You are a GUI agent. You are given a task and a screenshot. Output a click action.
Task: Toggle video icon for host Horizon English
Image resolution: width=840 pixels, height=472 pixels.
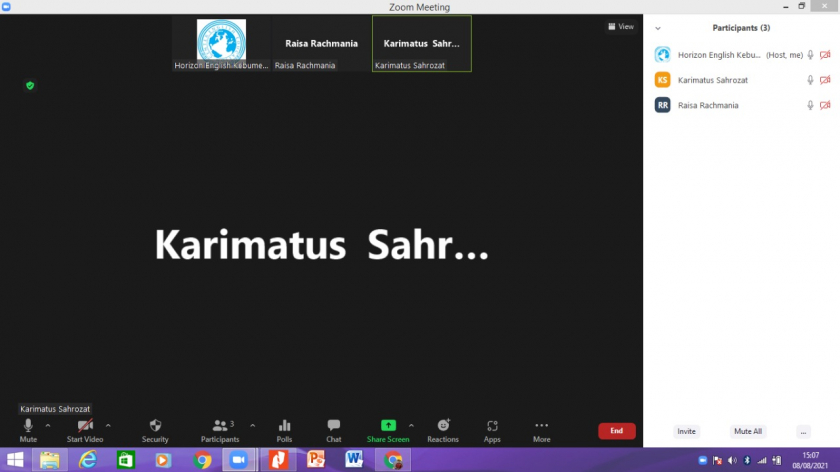pos(825,55)
